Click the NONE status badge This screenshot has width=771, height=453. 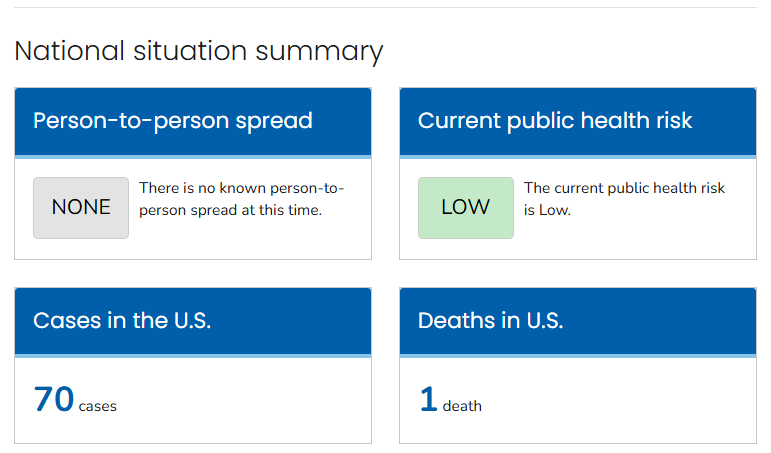pyautogui.click(x=81, y=208)
